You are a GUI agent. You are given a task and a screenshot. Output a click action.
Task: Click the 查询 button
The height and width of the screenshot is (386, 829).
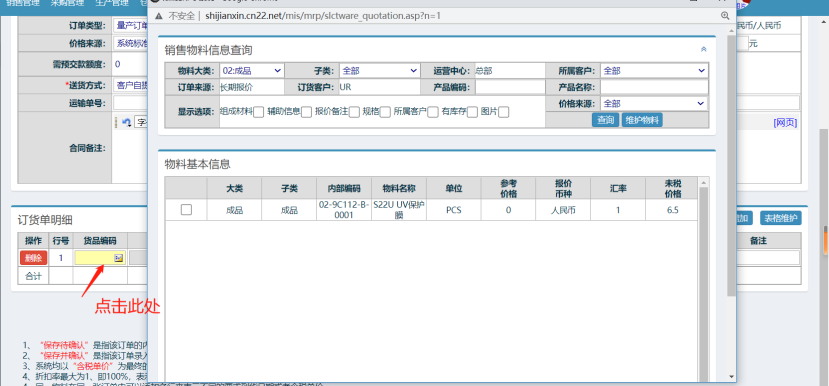tap(605, 120)
